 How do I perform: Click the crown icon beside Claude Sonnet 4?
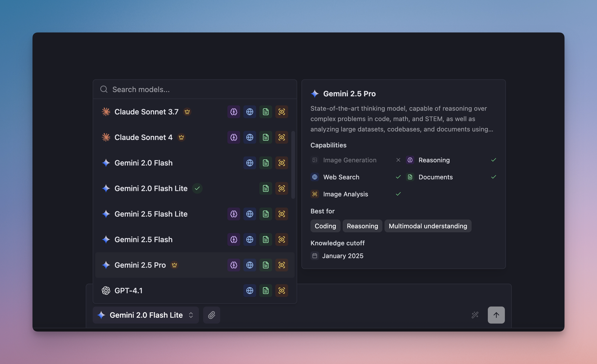click(181, 137)
